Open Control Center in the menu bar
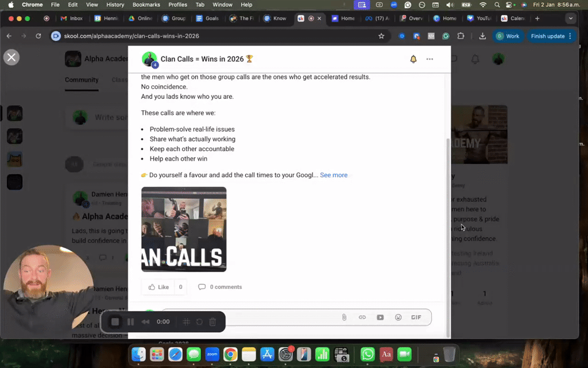Viewport: 588px width, 368px height. [x=510, y=5]
